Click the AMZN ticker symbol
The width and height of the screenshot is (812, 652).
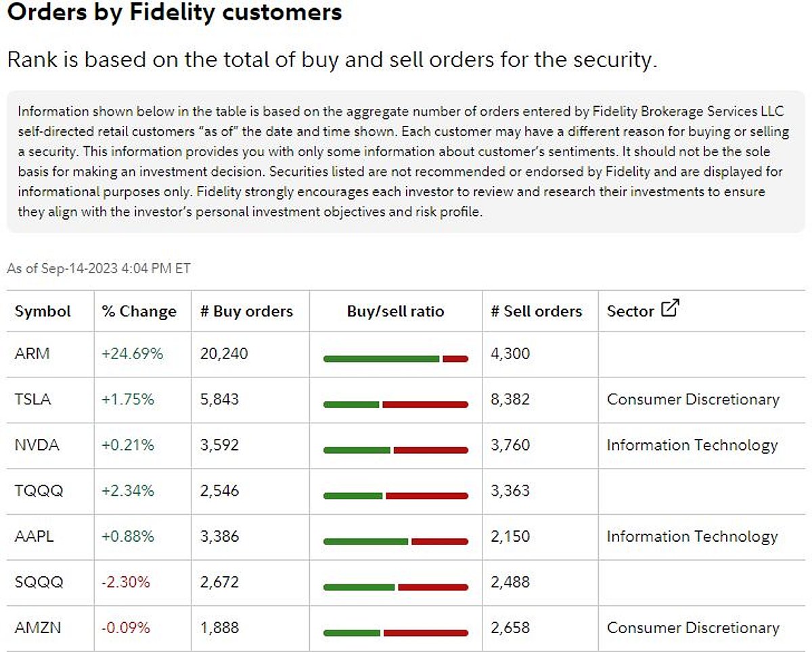coord(37,628)
